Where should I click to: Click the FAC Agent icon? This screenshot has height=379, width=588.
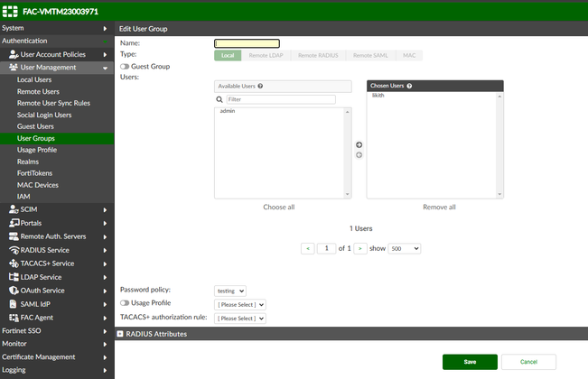pyautogui.click(x=14, y=318)
